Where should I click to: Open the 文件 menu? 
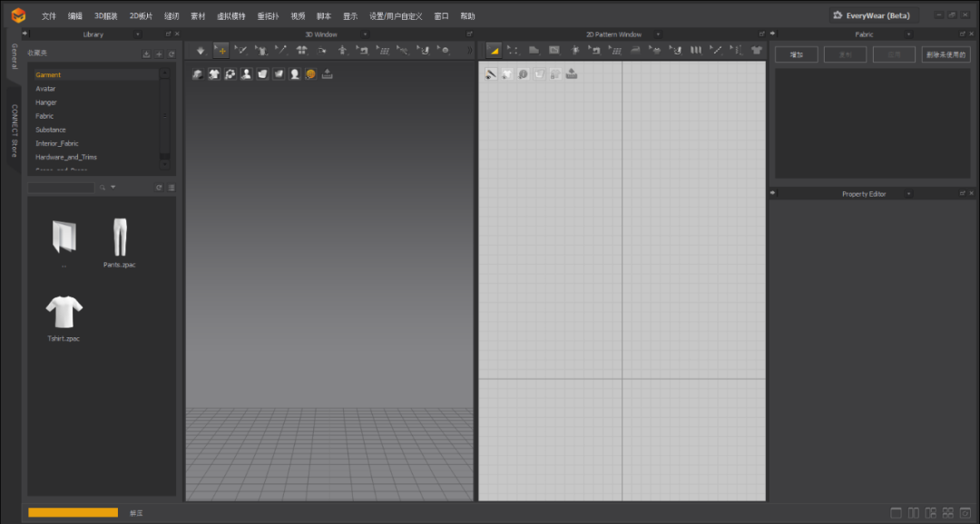[49, 16]
